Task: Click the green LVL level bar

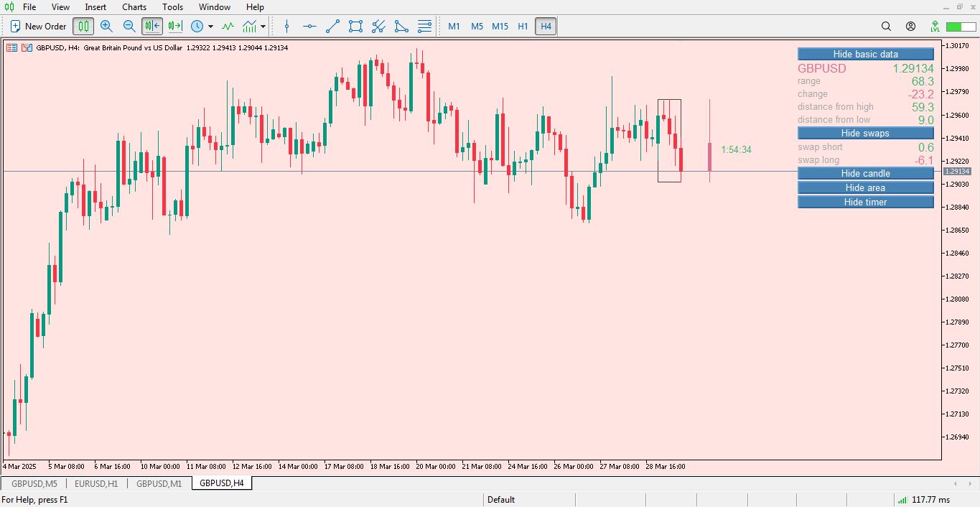Action: tap(955, 26)
